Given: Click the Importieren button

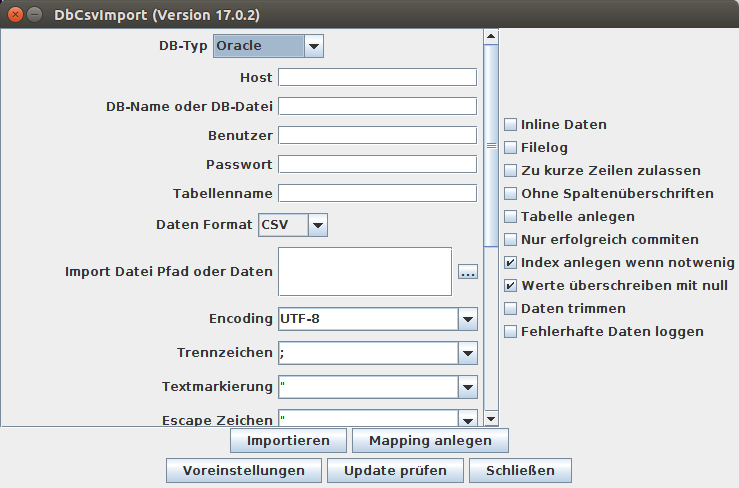Looking at the screenshot, I should click(x=288, y=440).
